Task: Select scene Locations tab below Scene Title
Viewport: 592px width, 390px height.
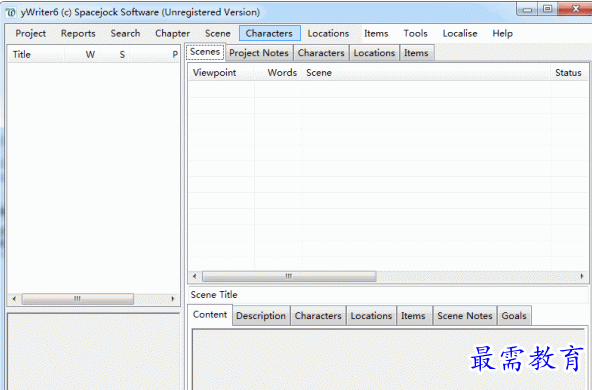Action: coord(371,316)
